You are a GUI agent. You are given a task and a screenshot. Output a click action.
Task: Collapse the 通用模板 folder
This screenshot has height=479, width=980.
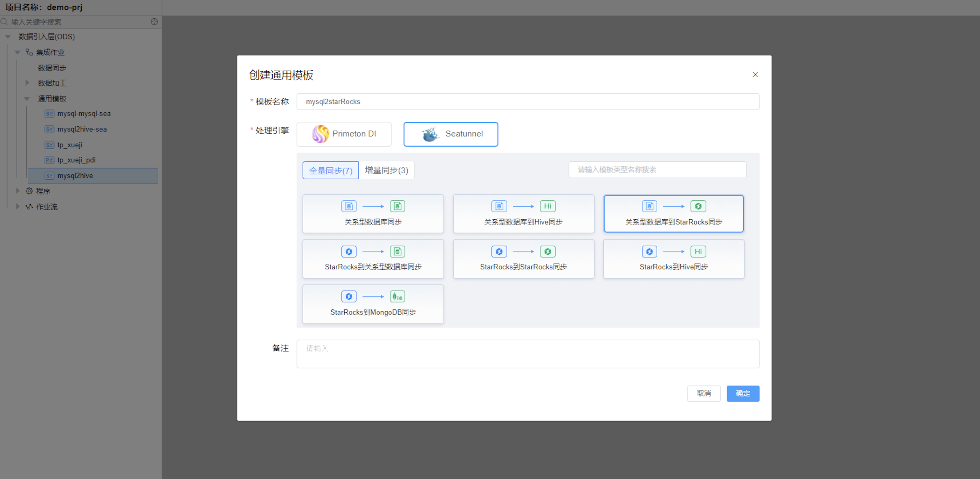(27, 99)
